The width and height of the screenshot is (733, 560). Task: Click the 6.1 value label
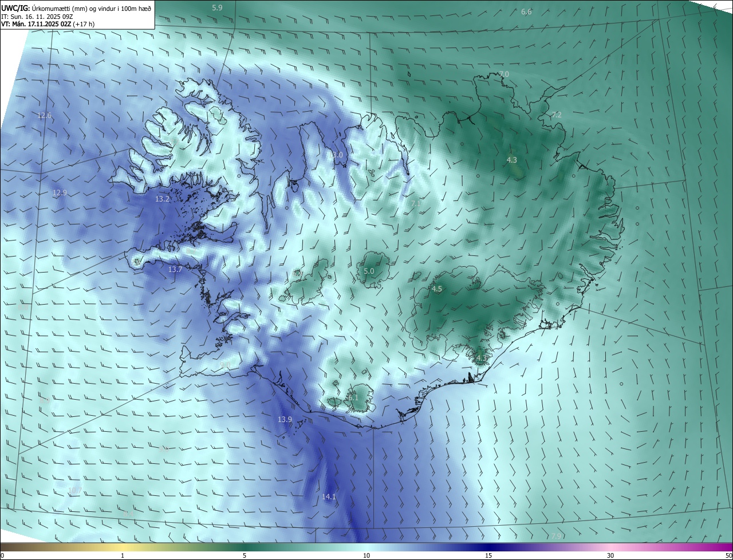tap(353, 397)
